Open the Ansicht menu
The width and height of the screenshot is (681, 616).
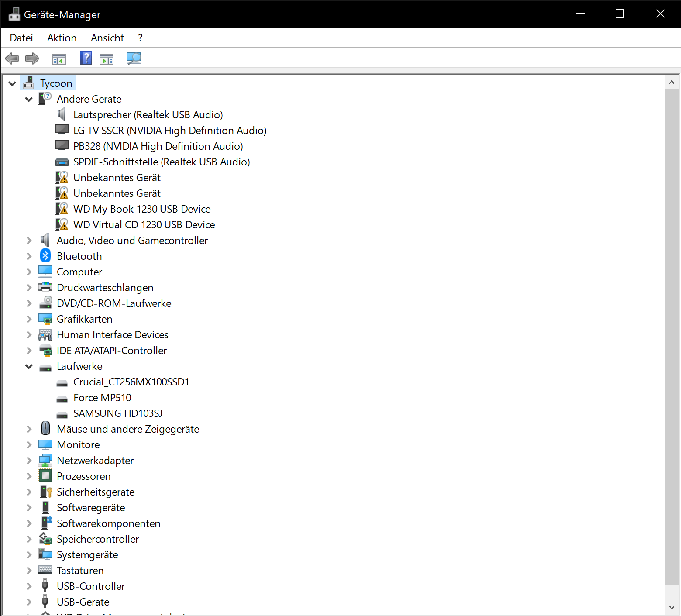click(x=107, y=38)
